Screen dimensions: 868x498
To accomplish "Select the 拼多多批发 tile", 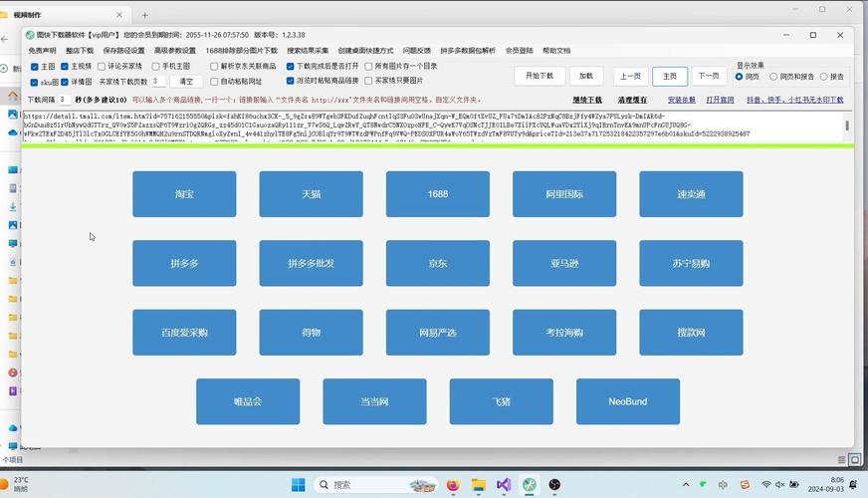I will coord(312,263).
